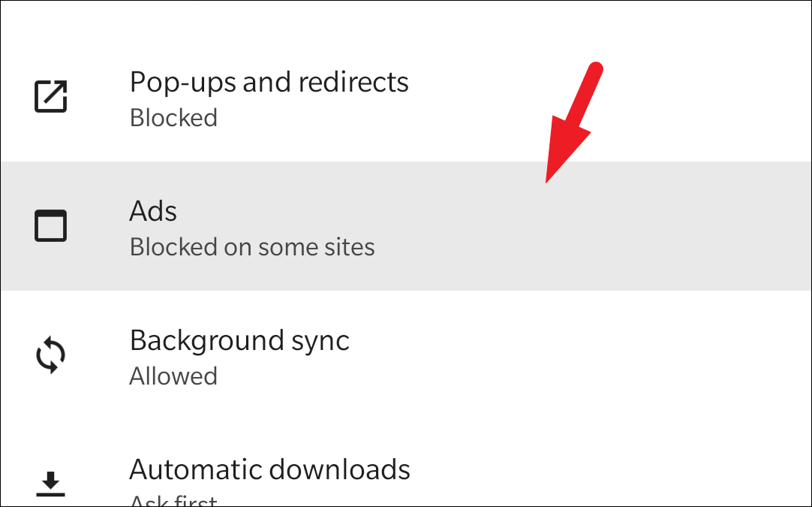
Task: Click the blank area right of Background sync
Action: pyautogui.click(x=580, y=355)
